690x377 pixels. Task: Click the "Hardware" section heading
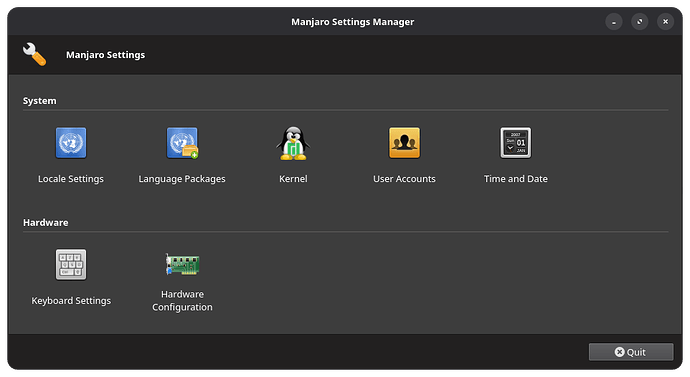pos(46,223)
